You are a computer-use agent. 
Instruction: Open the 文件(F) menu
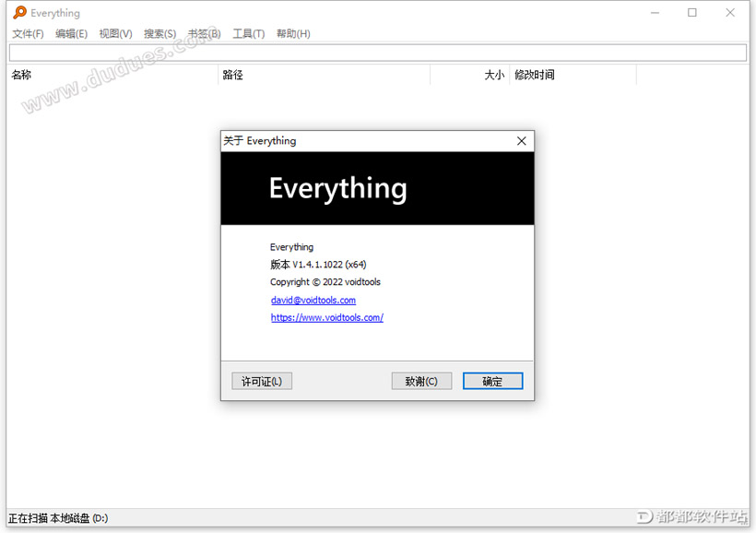[28, 34]
